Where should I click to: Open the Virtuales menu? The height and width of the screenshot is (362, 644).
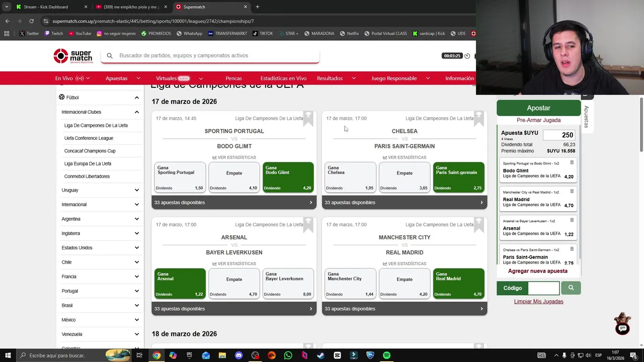(179, 78)
